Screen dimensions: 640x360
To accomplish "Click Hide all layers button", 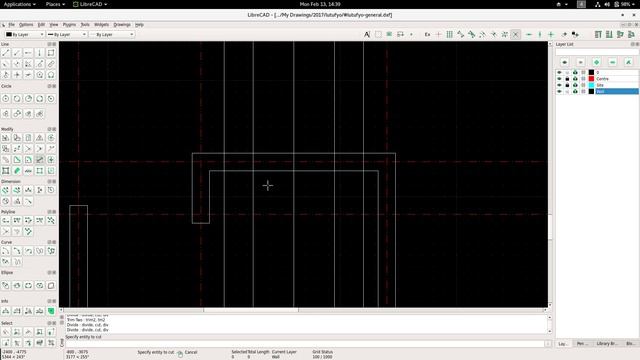I will click(580, 62).
